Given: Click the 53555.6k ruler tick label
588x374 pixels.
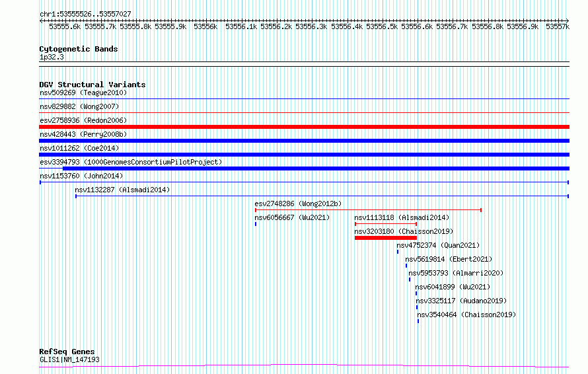Looking at the screenshot, I should click(65, 26).
